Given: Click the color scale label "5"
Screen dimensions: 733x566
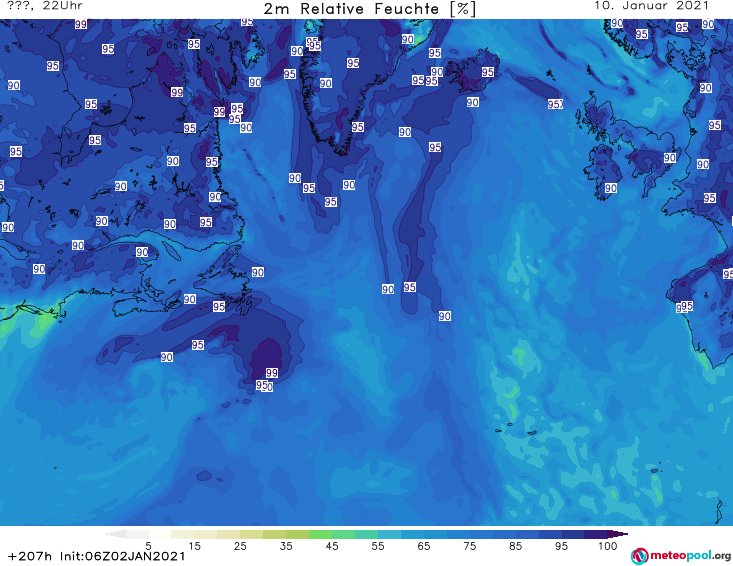Looking at the screenshot, I should tap(148, 546).
